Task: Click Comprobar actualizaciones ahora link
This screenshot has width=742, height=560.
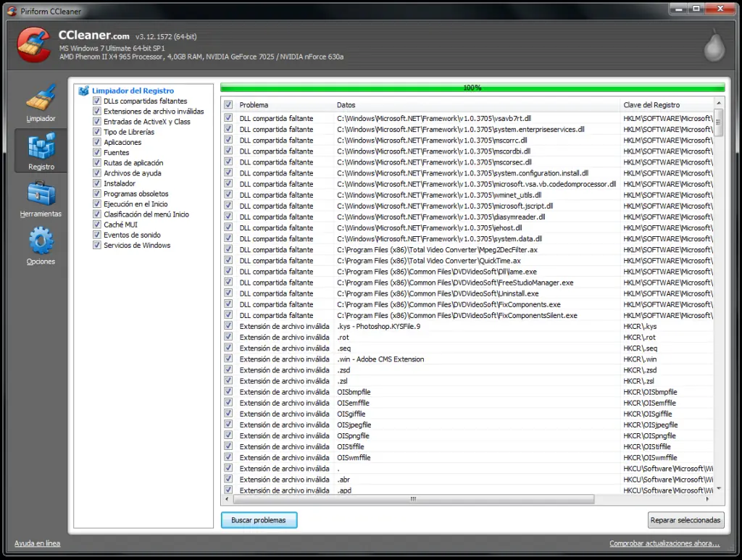Action: tap(664, 543)
